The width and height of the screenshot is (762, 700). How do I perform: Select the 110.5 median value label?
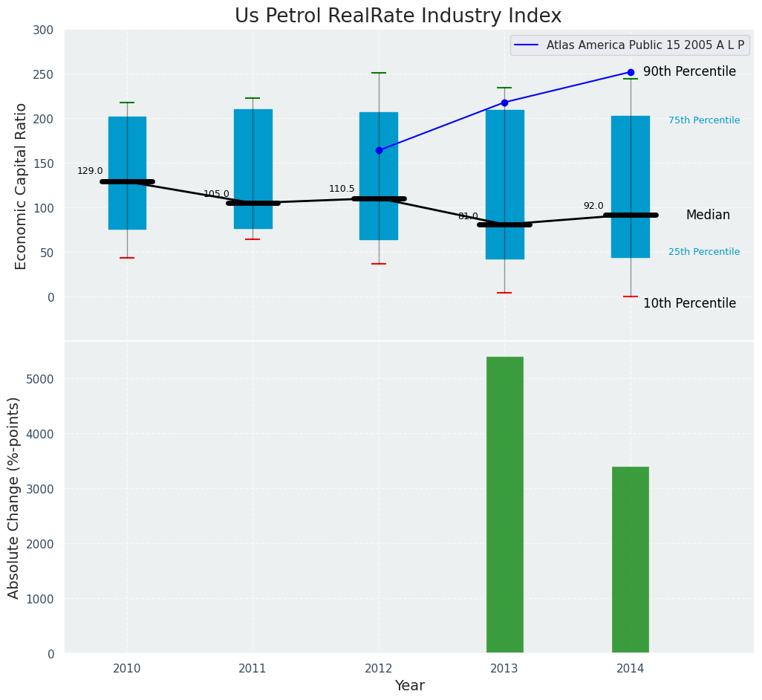point(342,189)
